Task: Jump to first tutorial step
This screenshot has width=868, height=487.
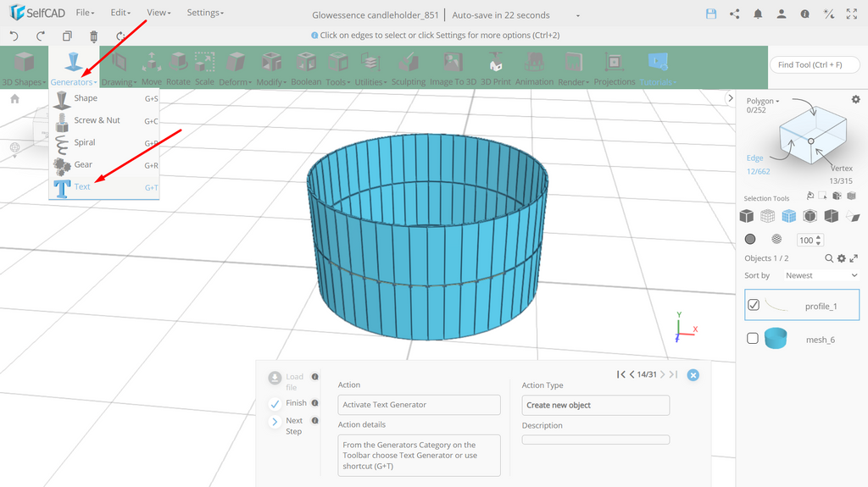Action: (x=620, y=374)
